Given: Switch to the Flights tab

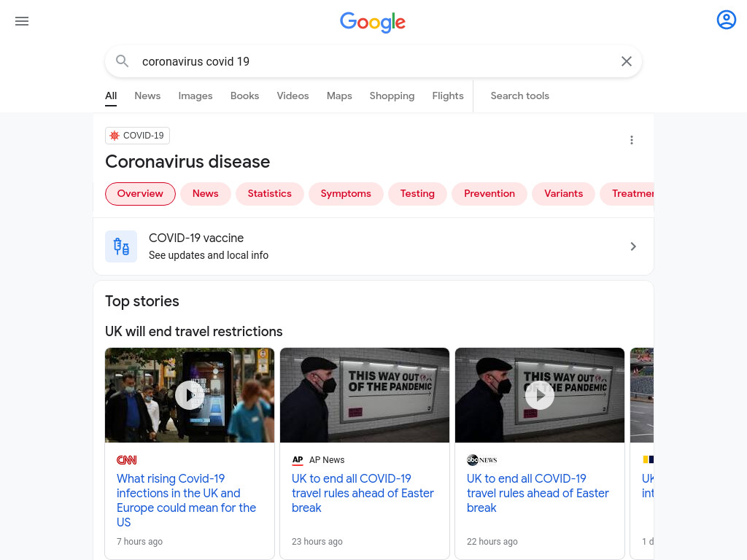Looking at the screenshot, I should coord(448,96).
